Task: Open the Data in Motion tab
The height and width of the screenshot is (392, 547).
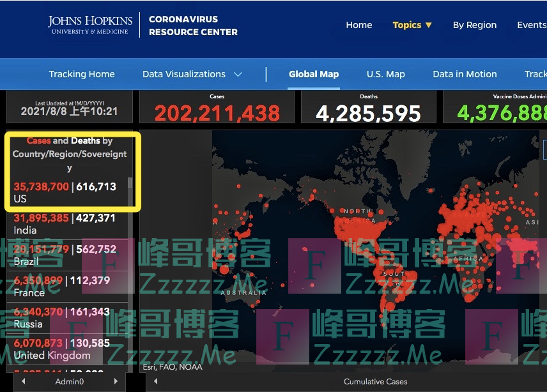Action: click(465, 74)
